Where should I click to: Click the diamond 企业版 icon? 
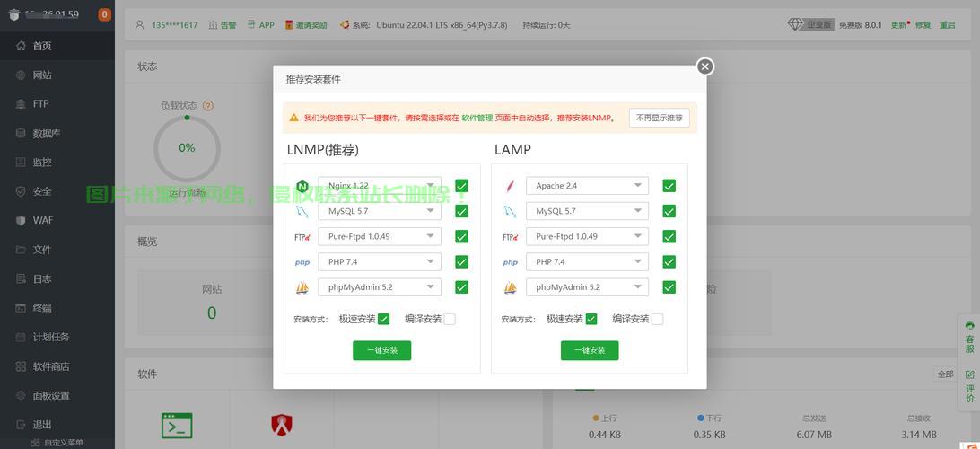click(x=795, y=24)
